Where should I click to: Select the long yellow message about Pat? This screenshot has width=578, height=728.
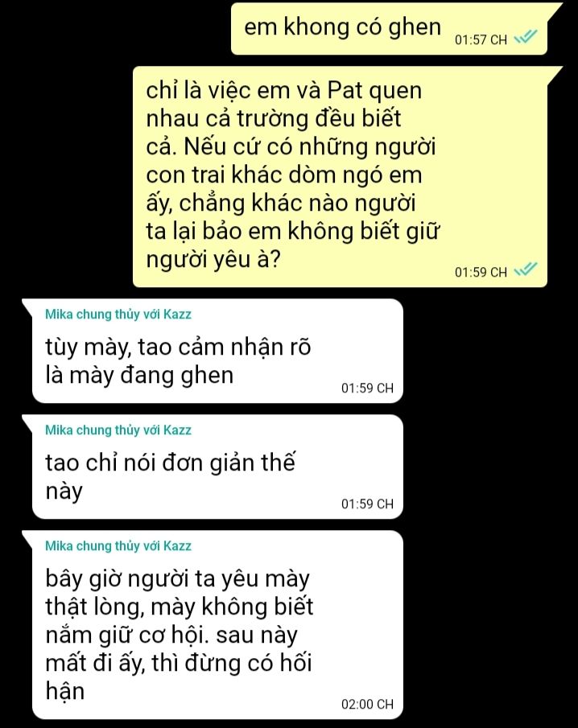[340, 177]
